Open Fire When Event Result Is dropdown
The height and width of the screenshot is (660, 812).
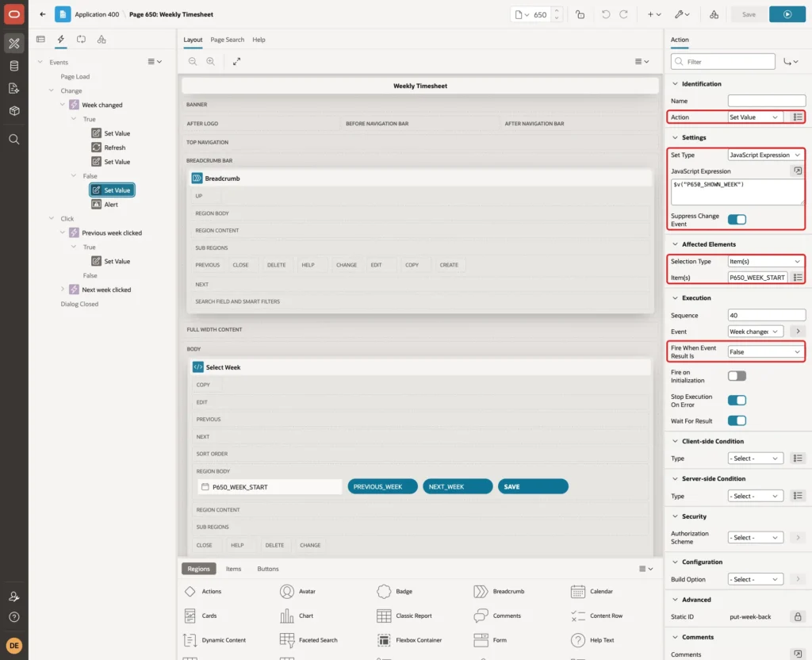coord(766,352)
